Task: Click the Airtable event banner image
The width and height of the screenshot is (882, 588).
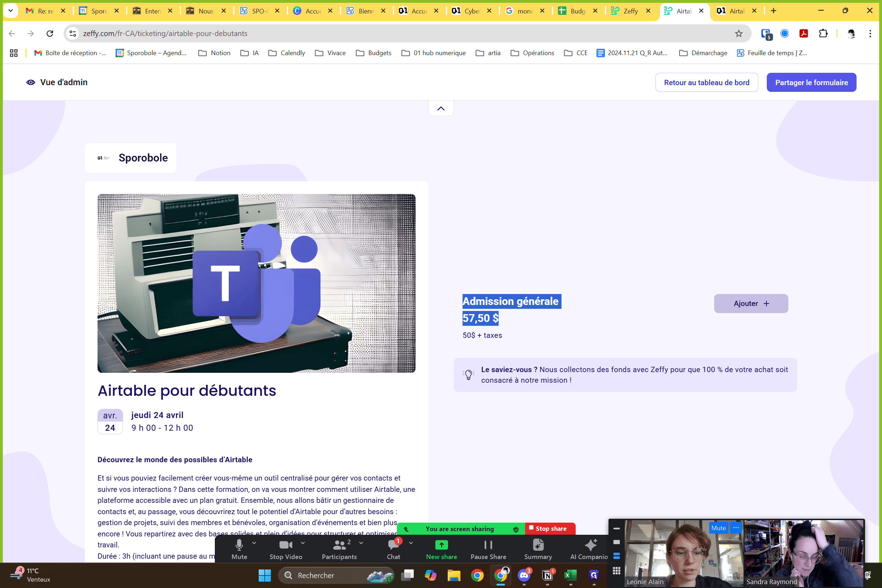Action: pos(257,283)
